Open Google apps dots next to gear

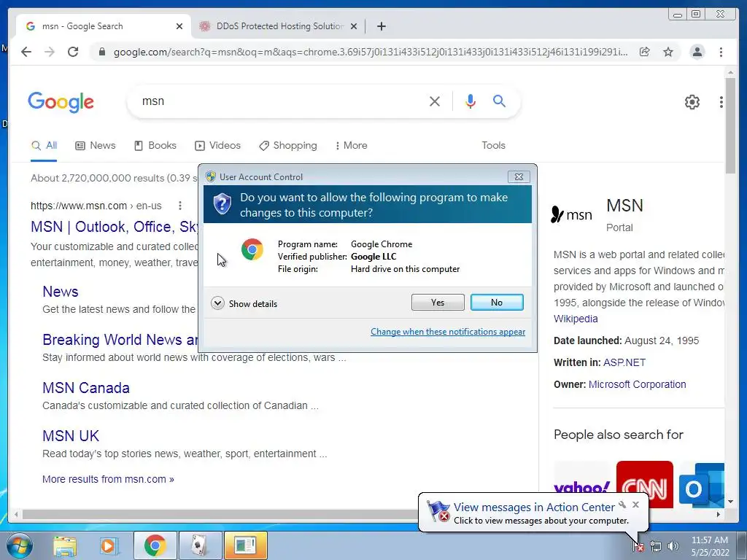click(x=721, y=101)
